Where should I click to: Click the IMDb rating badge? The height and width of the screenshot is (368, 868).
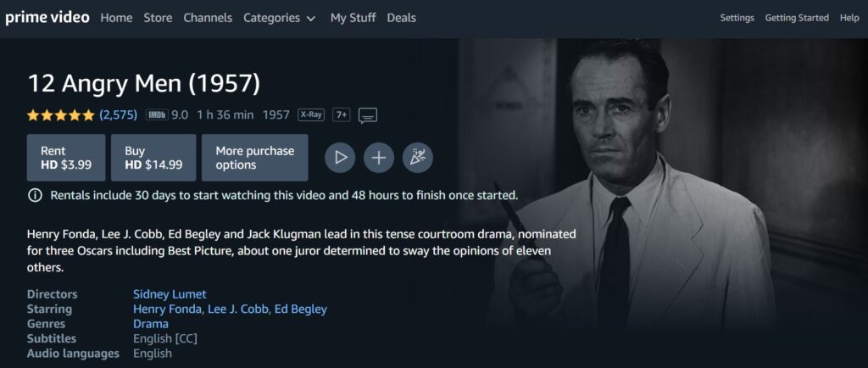click(157, 114)
